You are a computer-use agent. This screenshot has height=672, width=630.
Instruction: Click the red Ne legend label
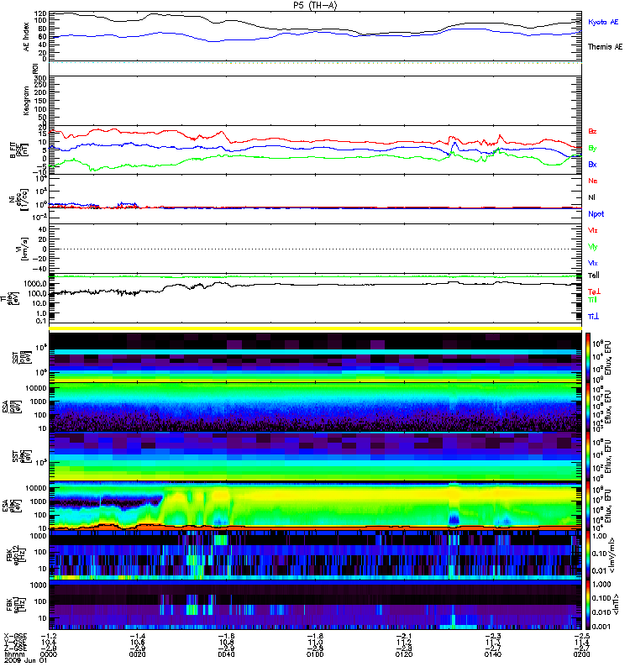tap(593, 181)
